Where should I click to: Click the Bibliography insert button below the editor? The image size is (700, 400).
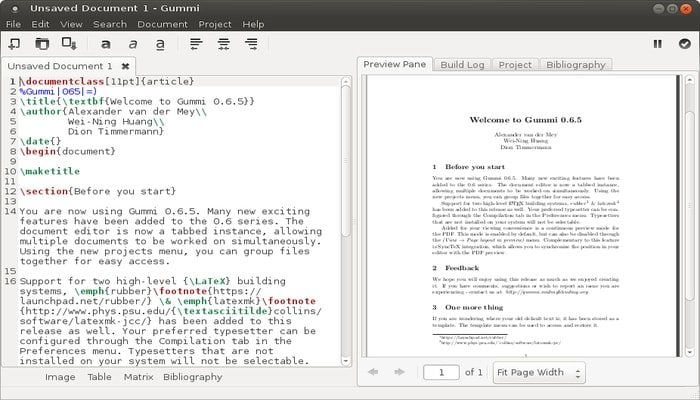tap(192, 377)
